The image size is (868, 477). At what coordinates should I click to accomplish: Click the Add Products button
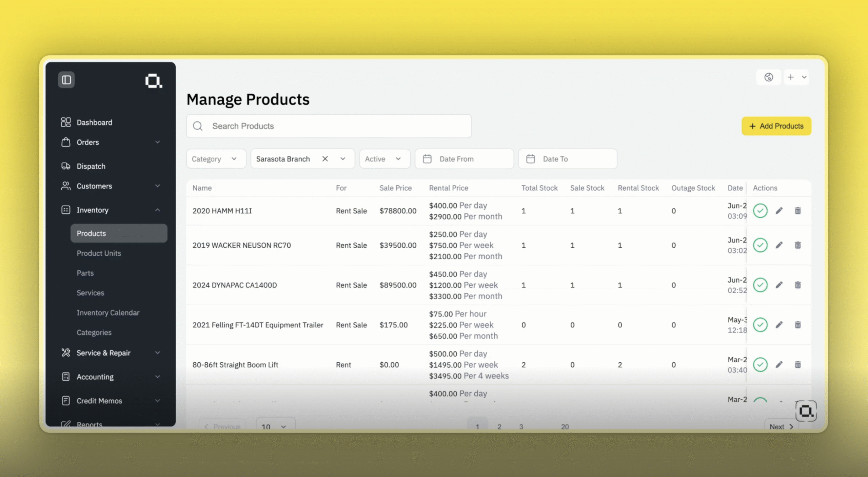(776, 126)
